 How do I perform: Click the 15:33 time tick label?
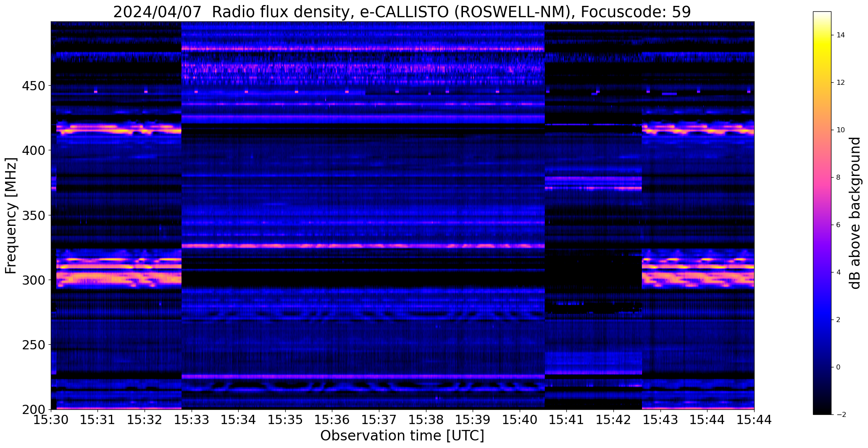tap(192, 419)
